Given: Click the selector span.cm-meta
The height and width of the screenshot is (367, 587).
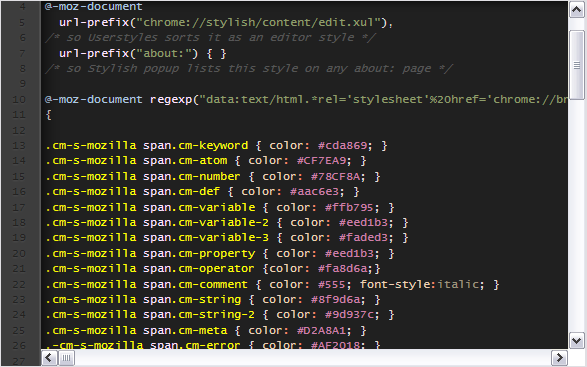Looking at the screenshot, I should point(185,330).
